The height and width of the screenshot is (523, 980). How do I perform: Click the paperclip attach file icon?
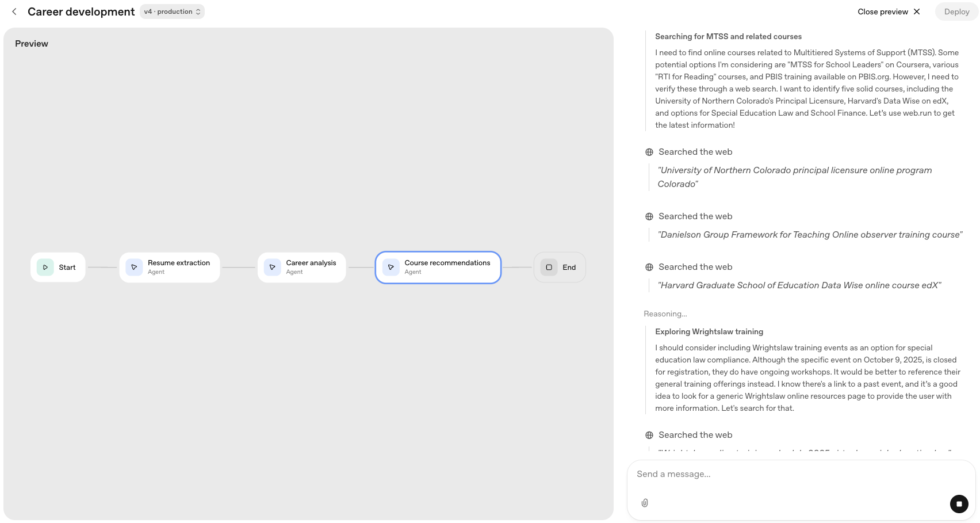(x=645, y=503)
